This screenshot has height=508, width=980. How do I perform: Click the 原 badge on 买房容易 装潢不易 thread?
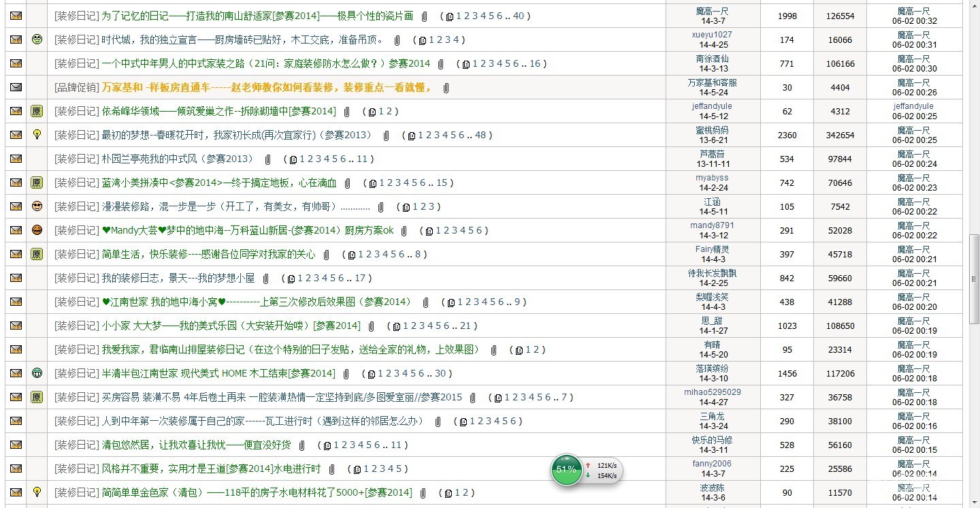(37, 397)
